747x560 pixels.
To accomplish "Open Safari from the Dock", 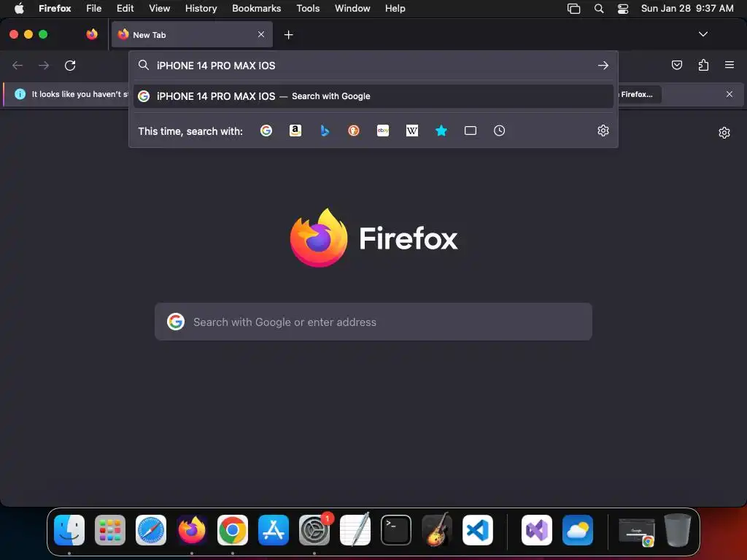I will click(x=151, y=530).
